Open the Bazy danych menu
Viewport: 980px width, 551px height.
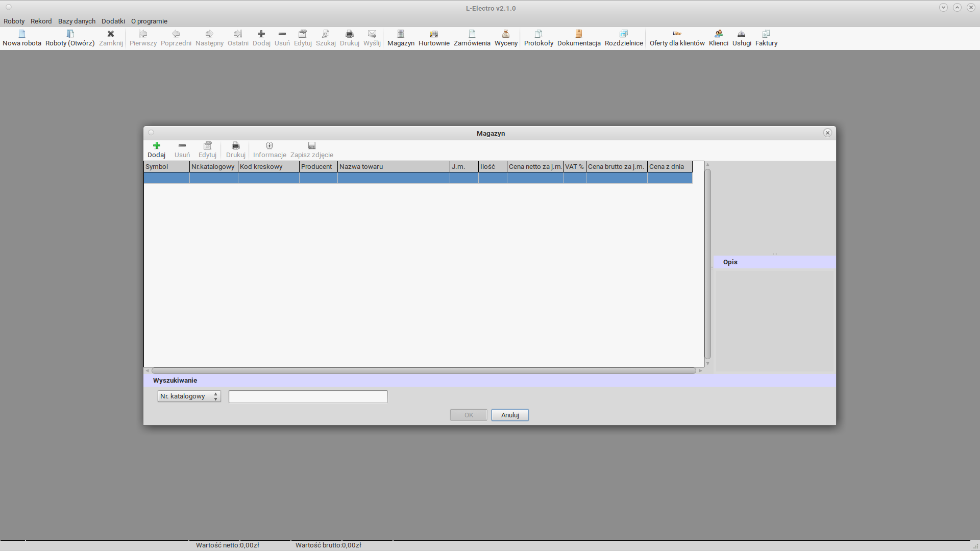tap(77, 21)
